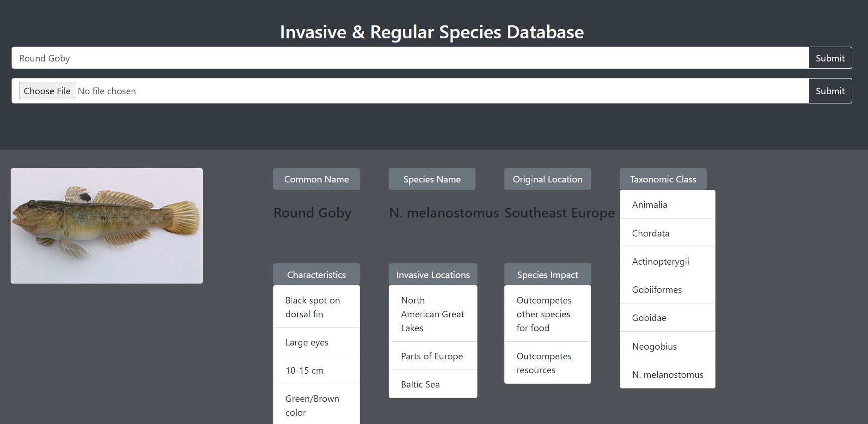Click the Taxonomic Class header

pyautogui.click(x=663, y=179)
